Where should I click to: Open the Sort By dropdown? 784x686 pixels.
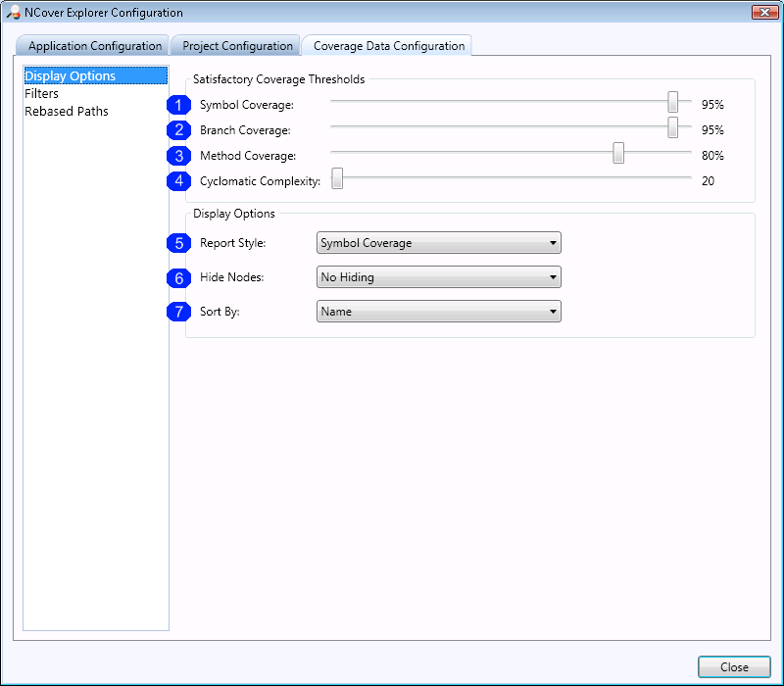(439, 312)
